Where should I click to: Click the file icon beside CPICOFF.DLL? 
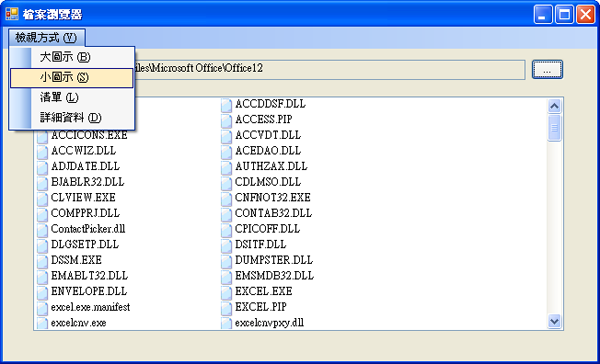click(227, 230)
